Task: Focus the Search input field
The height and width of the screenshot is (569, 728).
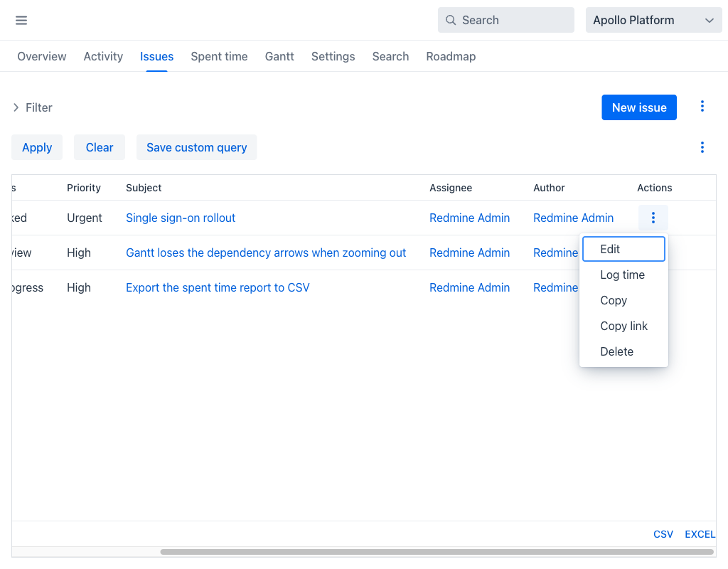Action: point(506,20)
